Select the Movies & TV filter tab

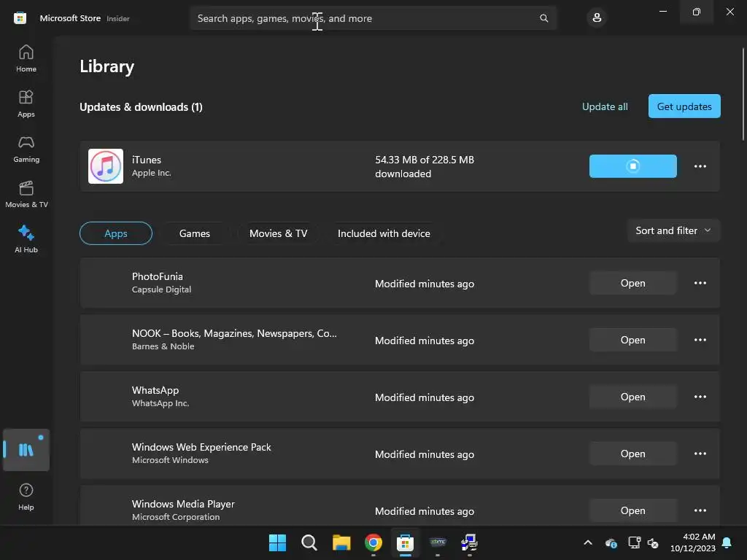(278, 233)
